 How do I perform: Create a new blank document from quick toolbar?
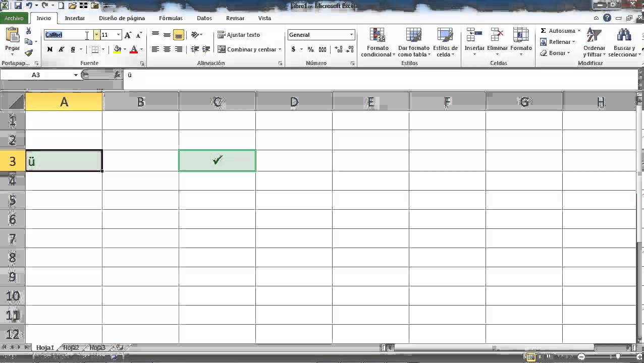(x=61, y=6)
